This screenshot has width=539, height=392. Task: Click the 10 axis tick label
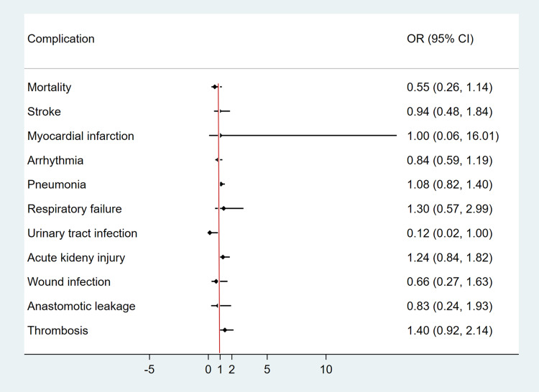click(x=326, y=370)
